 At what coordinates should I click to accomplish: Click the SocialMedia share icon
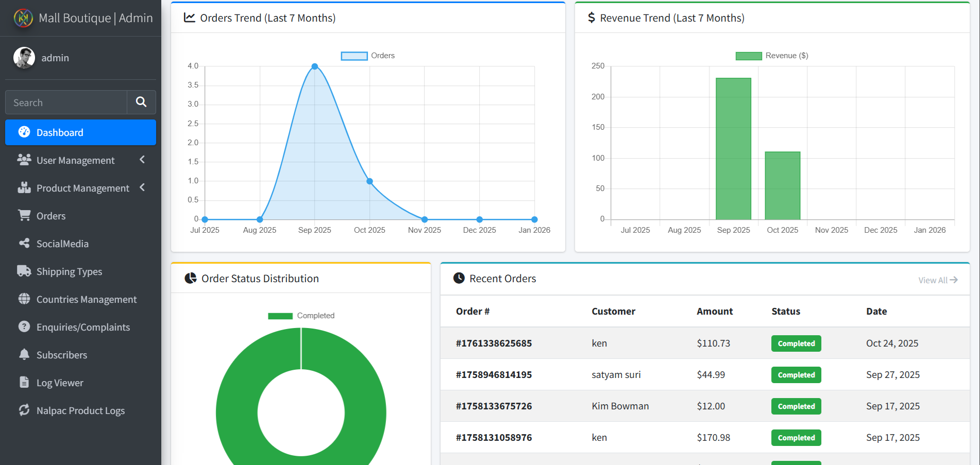click(24, 243)
